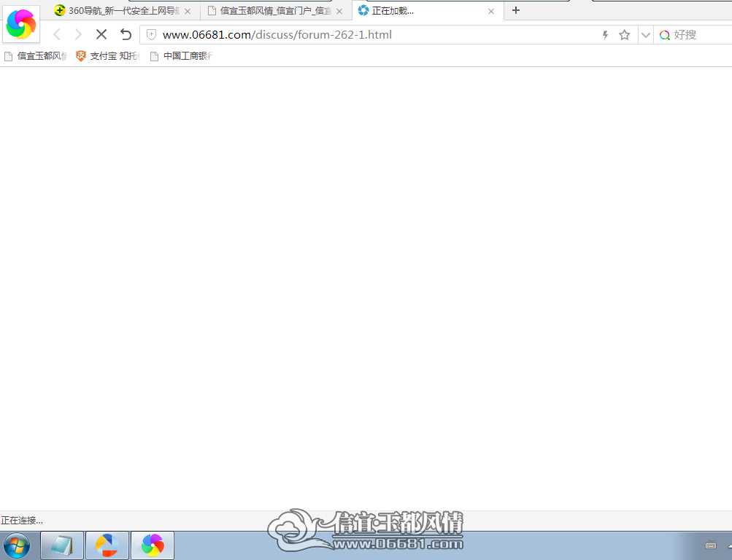This screenshot has height=560, width=732.
Task: Select the 正在加载 tab
Action: coord(427,11)
